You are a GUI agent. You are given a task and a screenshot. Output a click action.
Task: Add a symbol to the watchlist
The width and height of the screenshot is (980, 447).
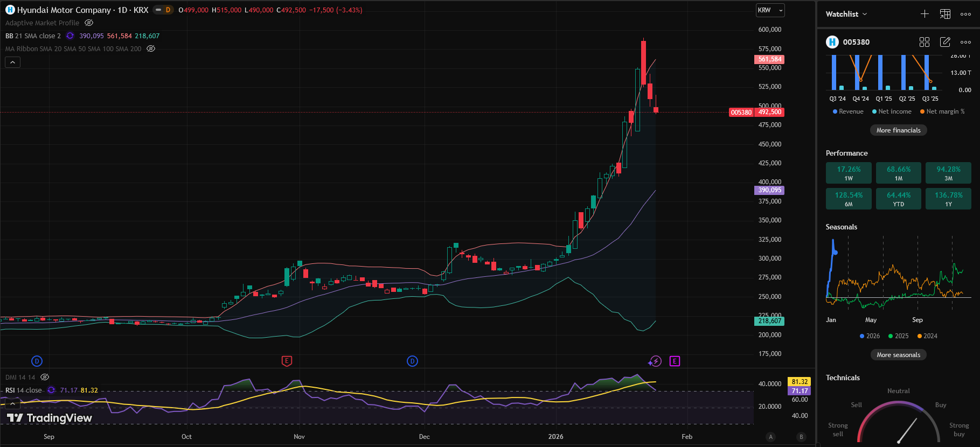[925, 14]
